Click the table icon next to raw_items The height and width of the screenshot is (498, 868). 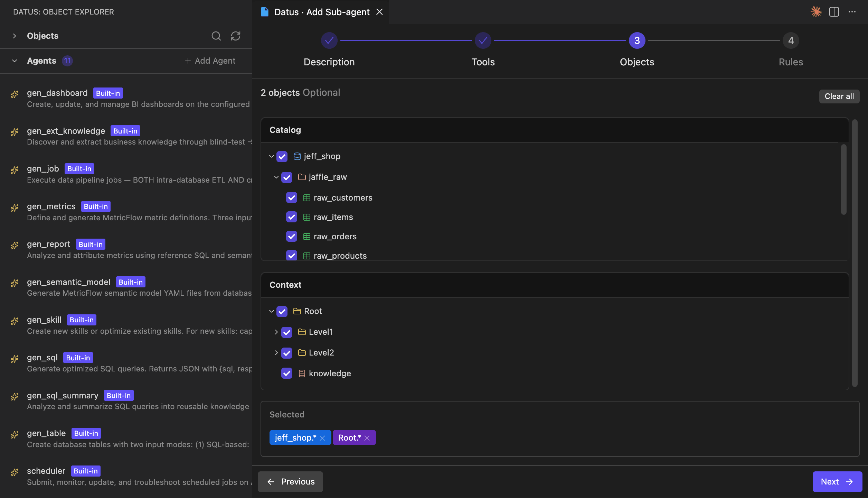click(306, 217)
